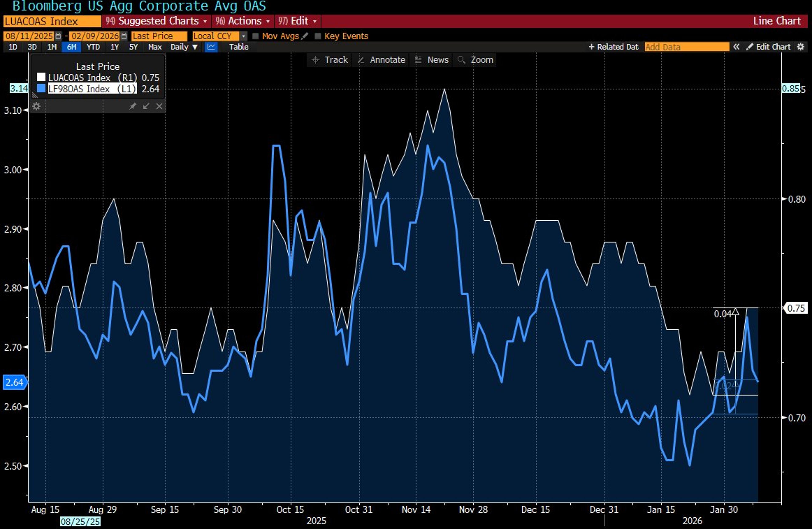Image resolution: width=812 pixels, height=529 pixels.
Task: Open the News panel from the chart toolbar
Action: [x=431, y=60]
